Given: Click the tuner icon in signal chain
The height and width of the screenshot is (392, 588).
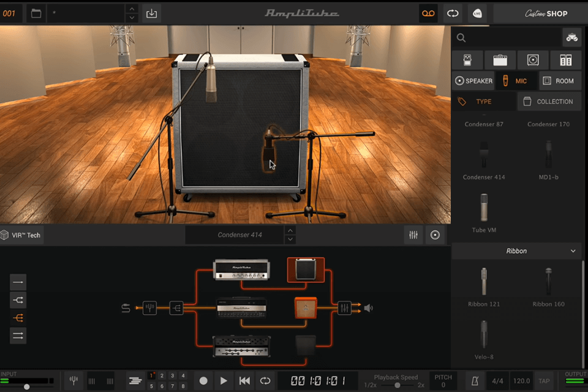Looking at the screenshot, I should (x=150, y=308).
